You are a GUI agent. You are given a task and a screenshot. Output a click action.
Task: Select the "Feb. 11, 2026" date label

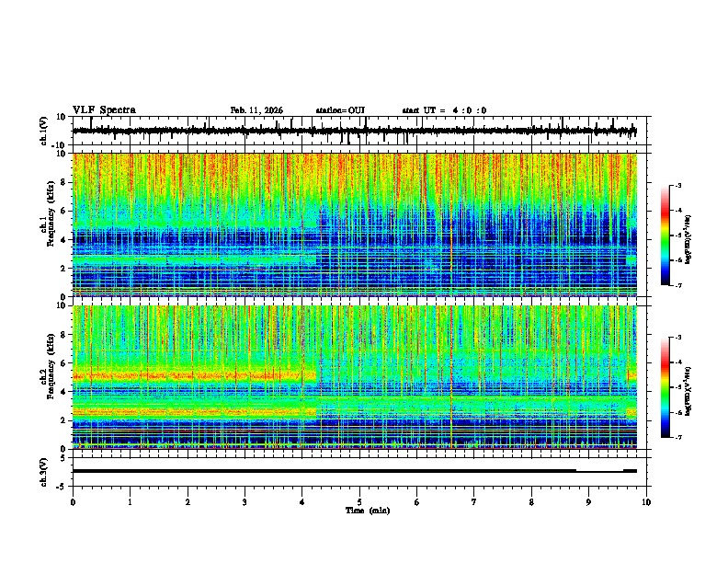pos(256,110)
